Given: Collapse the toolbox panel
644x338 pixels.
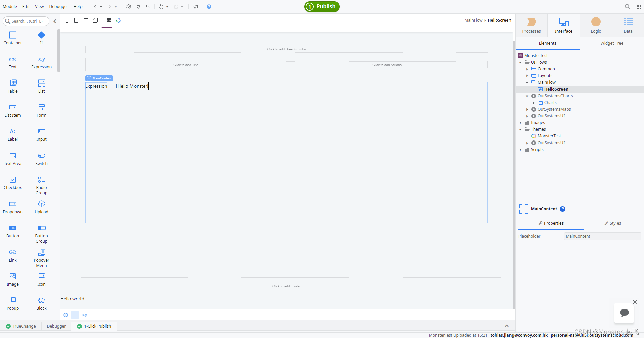Looking at the screenshot, I should tap(55, 21).
